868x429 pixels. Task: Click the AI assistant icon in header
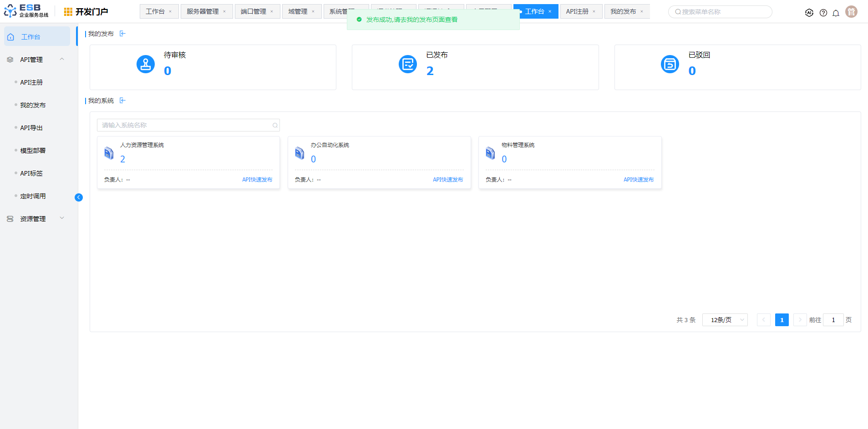tap(809, 13)
